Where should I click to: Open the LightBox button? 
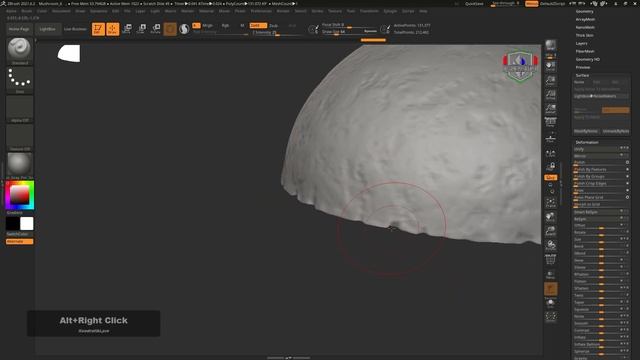click(x=47, y=29)
